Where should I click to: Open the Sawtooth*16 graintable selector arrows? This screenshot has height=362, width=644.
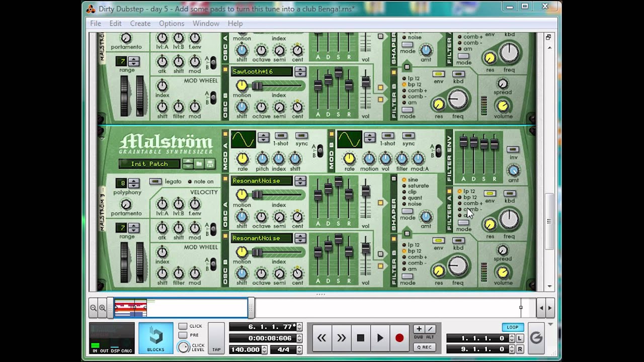300,72
